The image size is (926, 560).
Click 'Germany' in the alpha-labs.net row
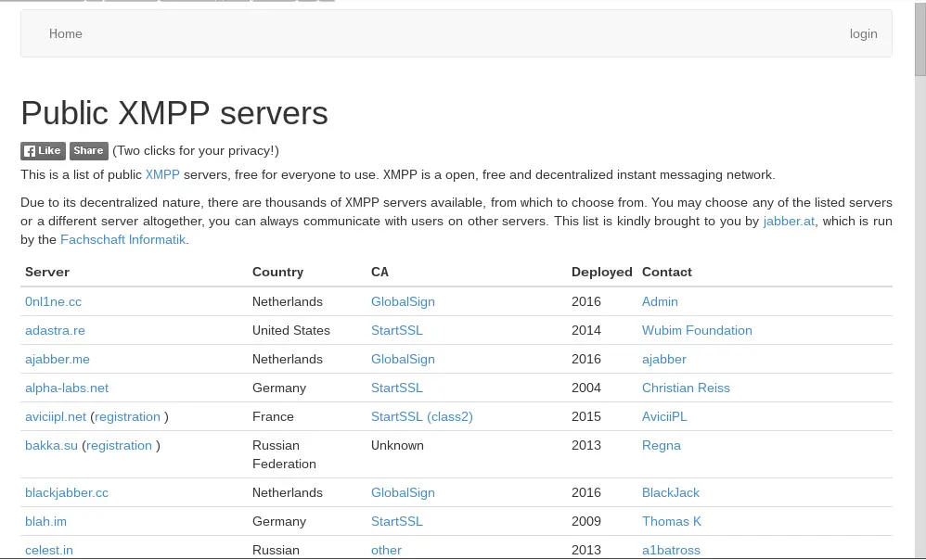pos(279,388)
